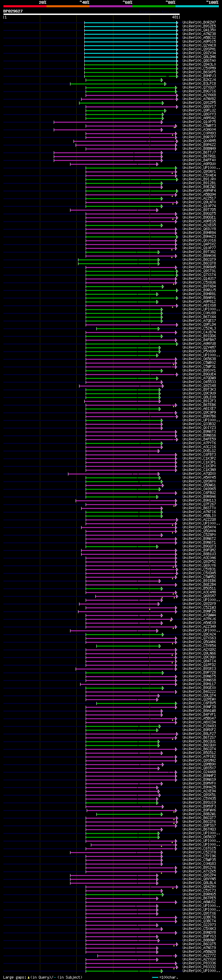Open hit UniRef100_B9SZE5
This screenshot has width=222, height=980.
pyautogui.click(x=199, y=26)
